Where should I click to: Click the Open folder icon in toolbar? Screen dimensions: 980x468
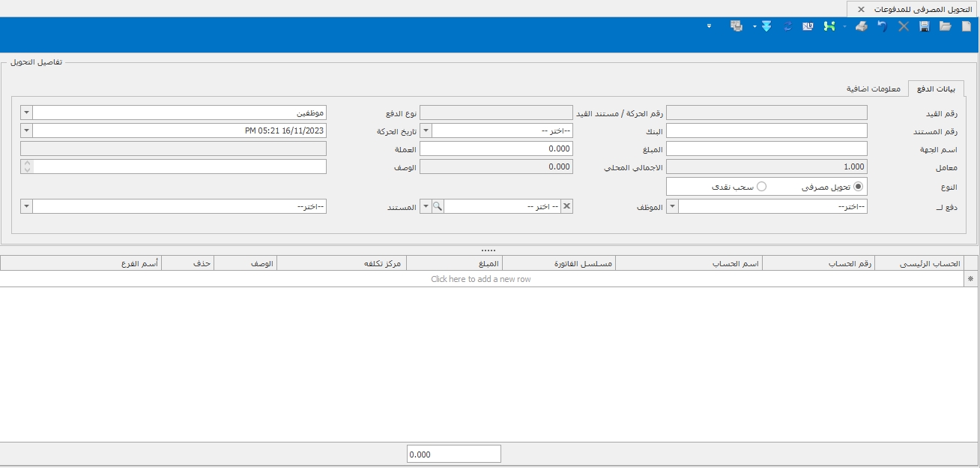946,26
